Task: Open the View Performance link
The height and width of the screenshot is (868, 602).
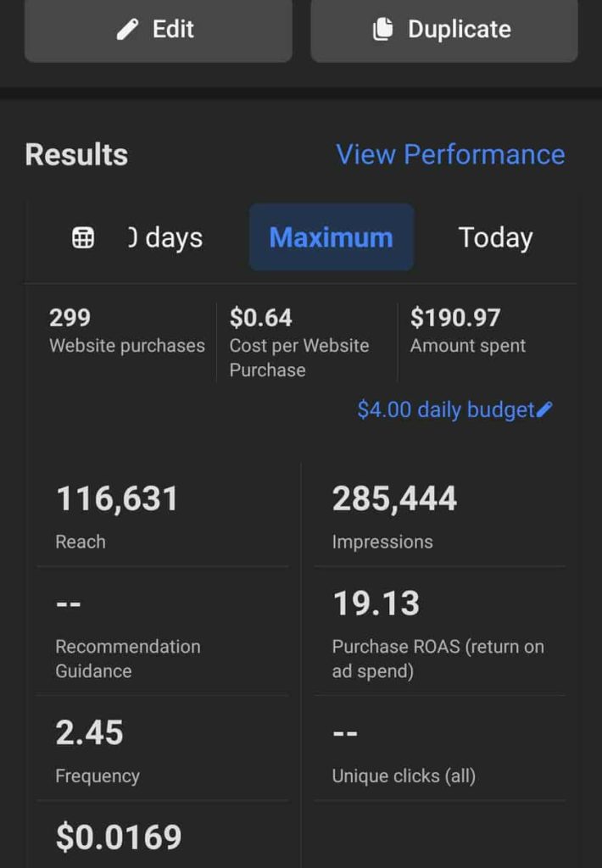Action: click(x=450, y=154)
